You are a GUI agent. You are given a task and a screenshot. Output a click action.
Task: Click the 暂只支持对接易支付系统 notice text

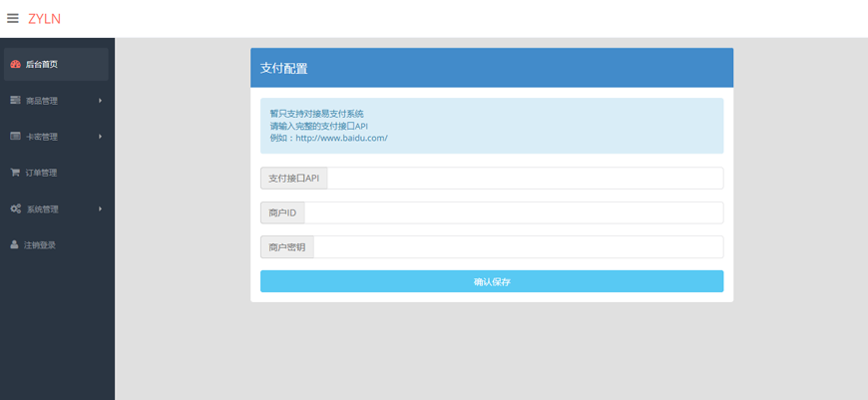pos(316,114)
